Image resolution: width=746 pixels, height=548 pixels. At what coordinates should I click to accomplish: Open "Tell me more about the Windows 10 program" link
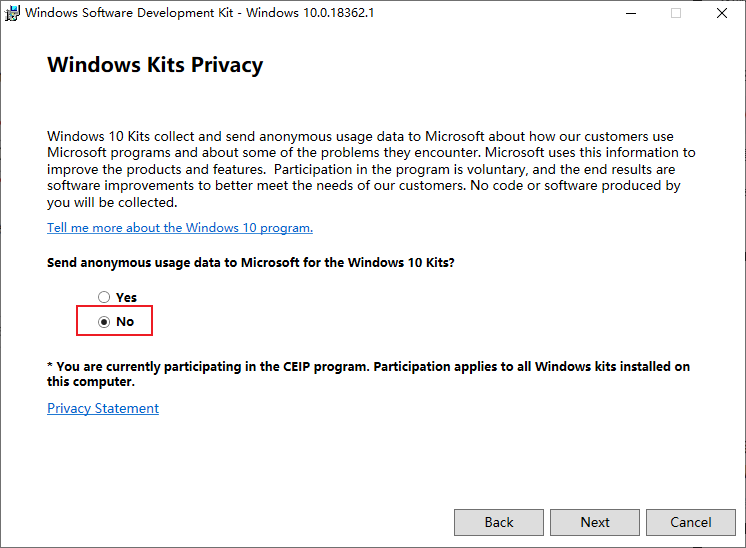click(x=180, y=228)
